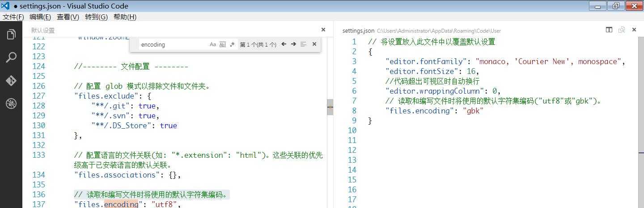This screenshot has width=644, height=208.
Task: Click highlighted 'encoding' match on line 137
Action: [121, 204]
